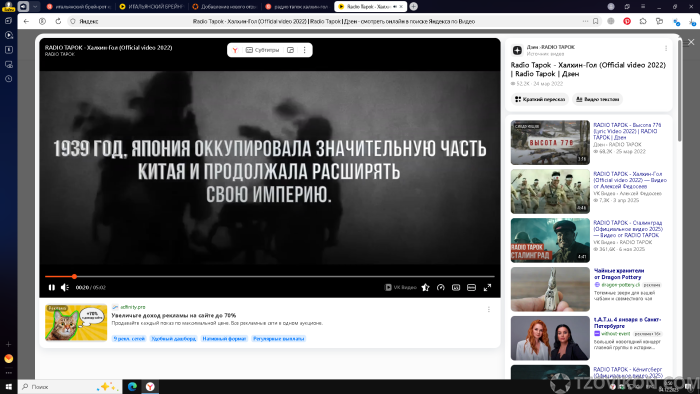Open adfinity.pro ad headline
Viewport: 700px width, 394px height.
click(174, 315)
